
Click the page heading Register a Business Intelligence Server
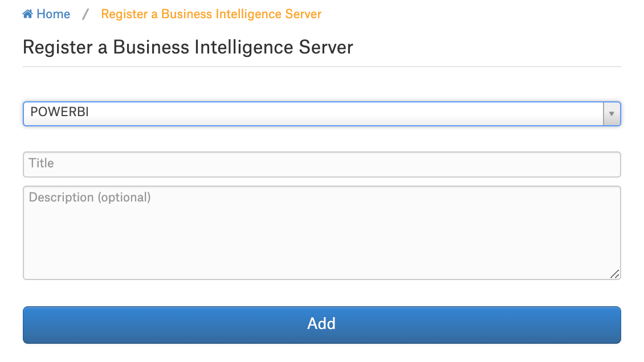(188, 47)
